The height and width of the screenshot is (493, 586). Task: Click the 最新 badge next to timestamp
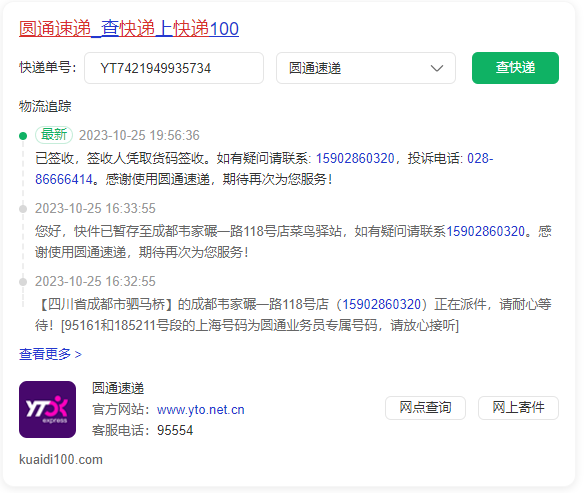click(x=54, y=135)
